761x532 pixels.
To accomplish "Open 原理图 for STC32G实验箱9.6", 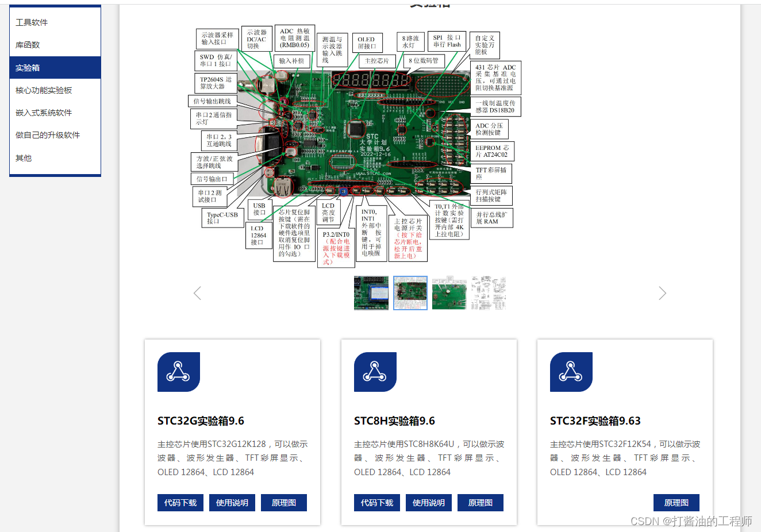I will (284, 503).
